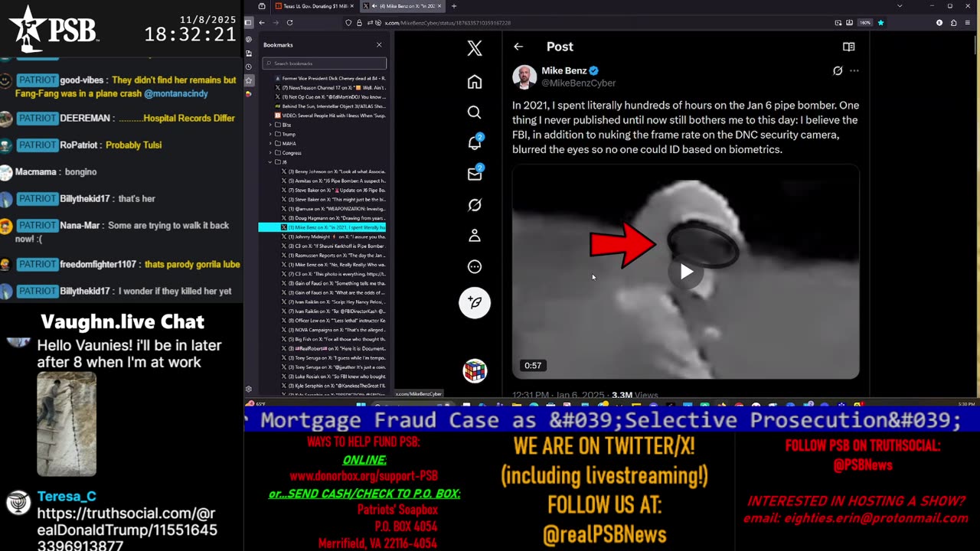
Task: Click the padlock site info icon
Action: (361, 23)
